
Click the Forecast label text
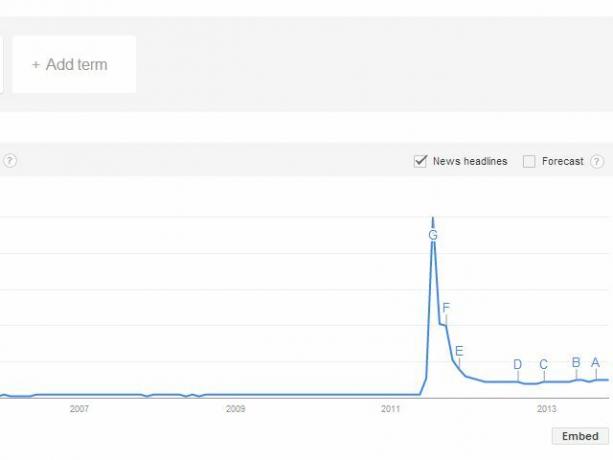click(x=563, y=161)
